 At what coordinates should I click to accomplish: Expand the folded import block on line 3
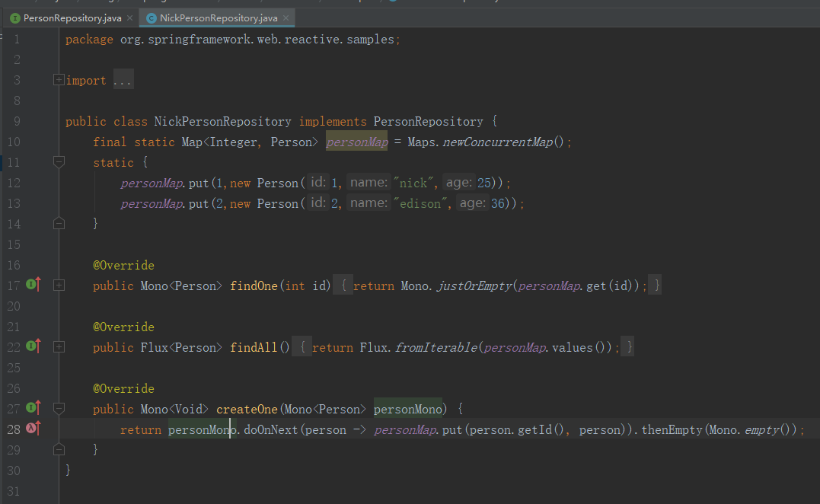[59, 80]
